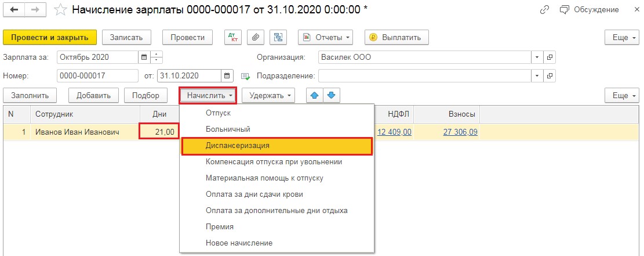This screenshot has height=256, width=644.
Task: Step the Зарплата за month spinner
Action: point(157,57)
